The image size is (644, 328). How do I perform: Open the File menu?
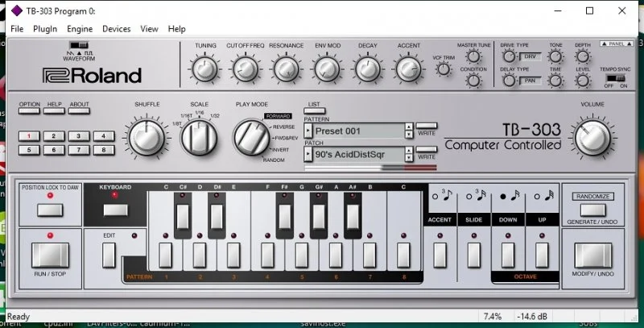17,29
